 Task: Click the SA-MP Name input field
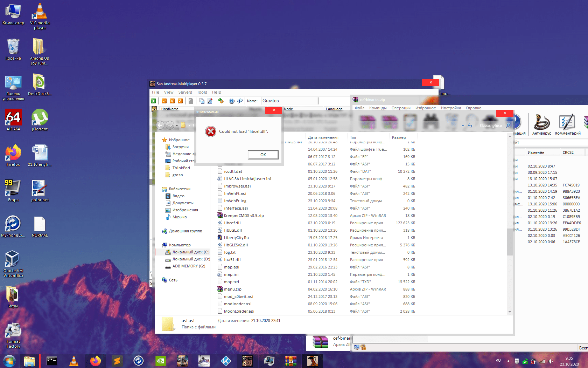point(289,101)
